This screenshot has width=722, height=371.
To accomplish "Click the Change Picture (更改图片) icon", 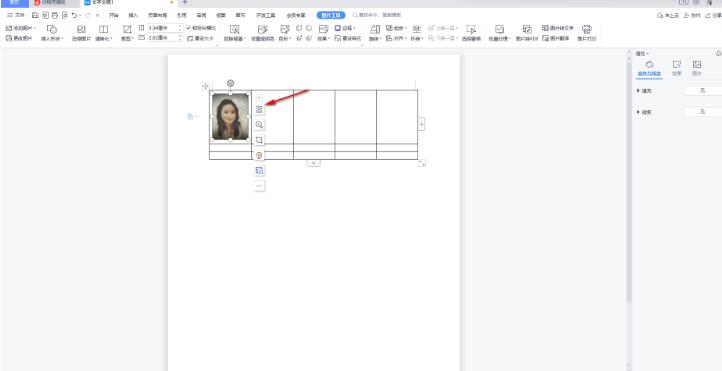I will coord(9,38).
